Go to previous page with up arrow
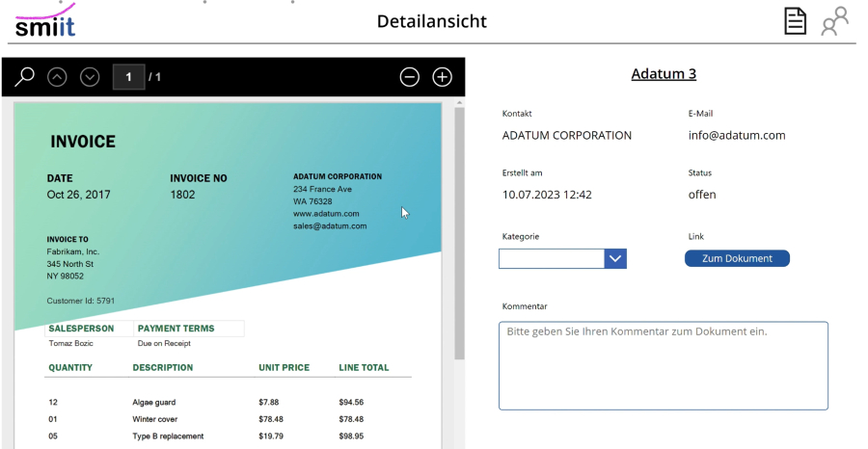This screenshot has height=449, width=868. pos(57,77)
